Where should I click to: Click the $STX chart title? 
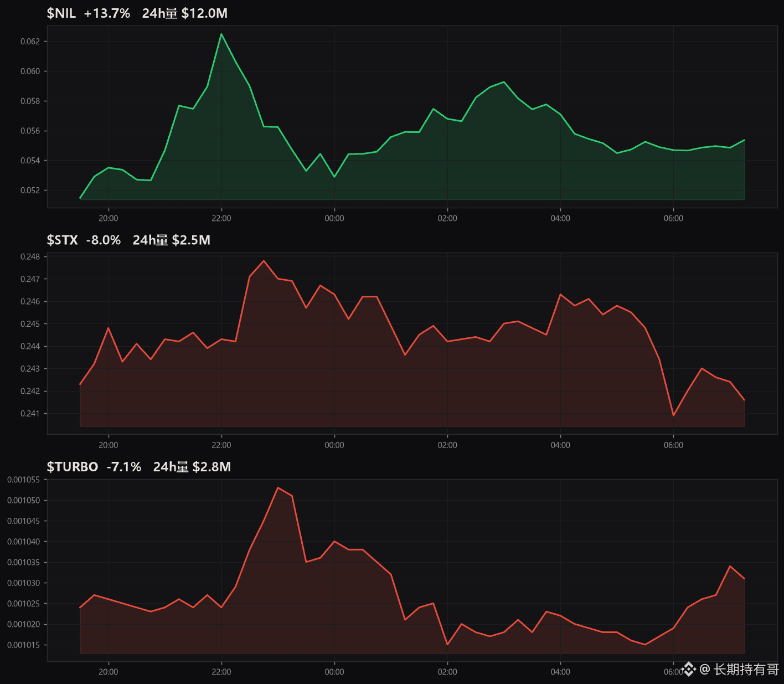[63, 240]
